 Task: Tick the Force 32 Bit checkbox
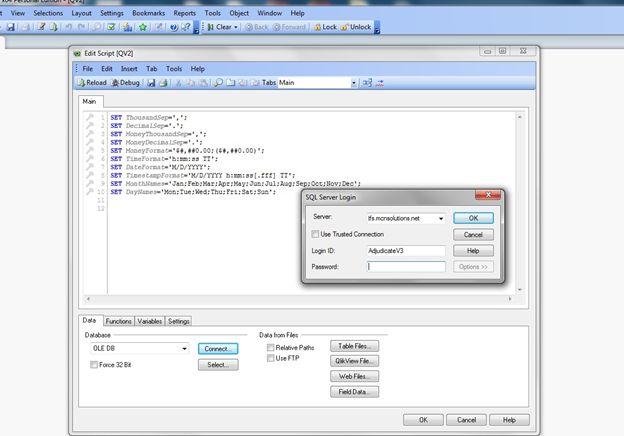[x=94, y=365]
